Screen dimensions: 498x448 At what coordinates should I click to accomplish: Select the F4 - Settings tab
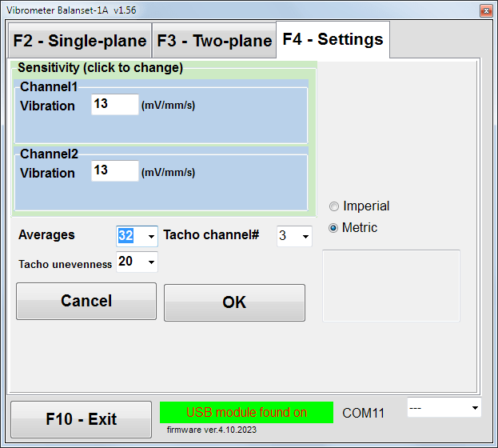[333, 39]
